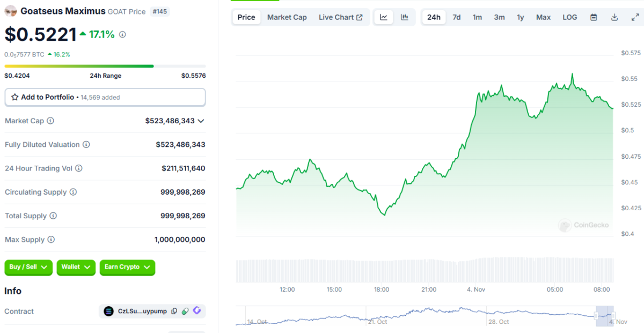The image size is (644, 333).
Task: Click the star icon in Add to Portfolio
Action: pos(14,97)
